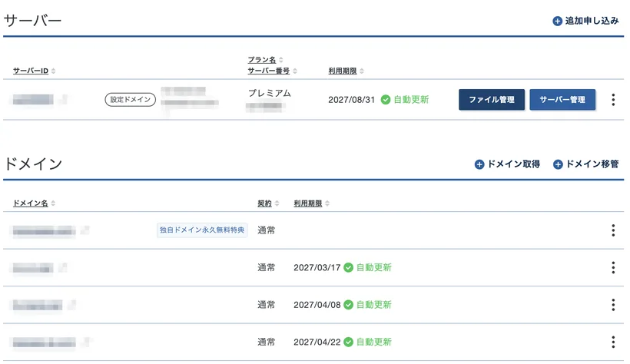Click the ドメイン section heading
630x364 pixels.
pos(33,164)
